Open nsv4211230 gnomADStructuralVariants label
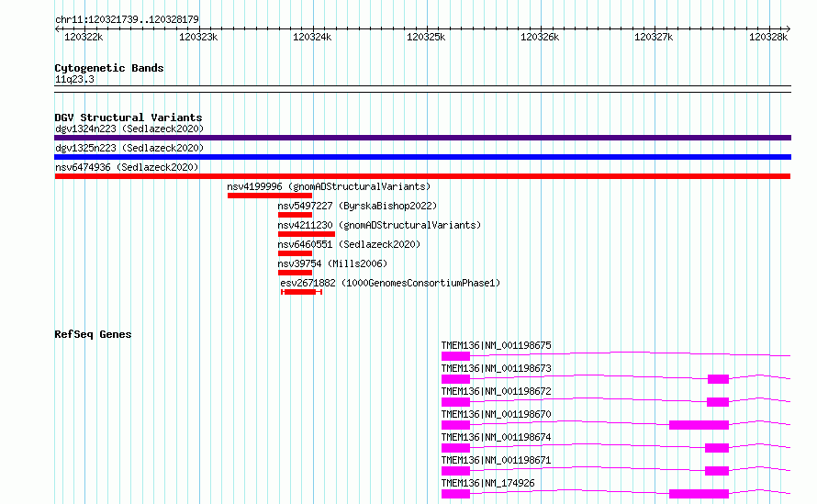This screenshot has height=504, width=817. [379, 225]
